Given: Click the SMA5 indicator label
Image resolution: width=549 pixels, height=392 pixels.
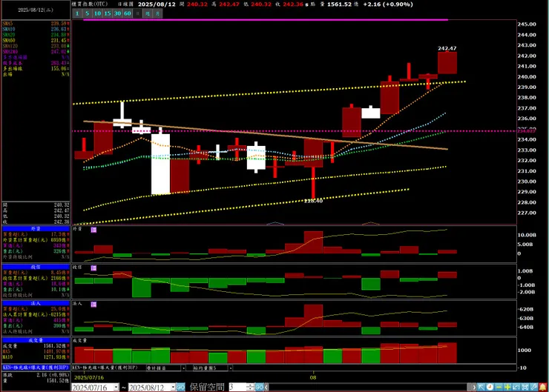Looking at the screenshot, I should pos(7,24).
